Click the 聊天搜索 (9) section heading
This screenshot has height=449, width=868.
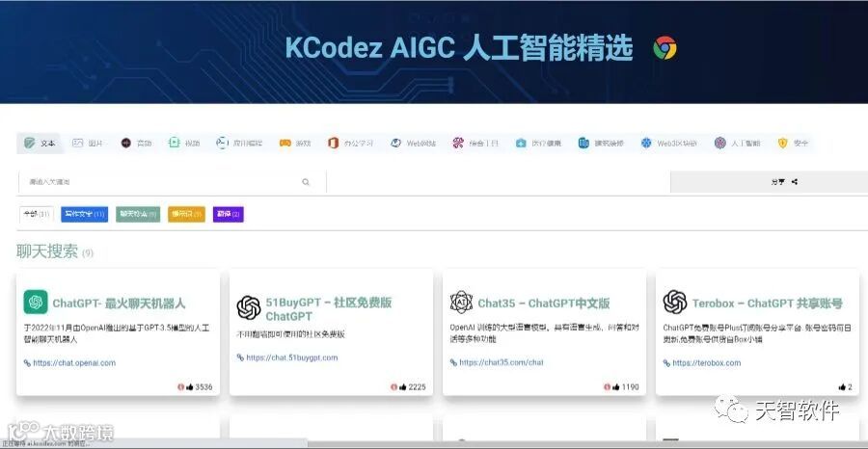click(x=55, y=251)
